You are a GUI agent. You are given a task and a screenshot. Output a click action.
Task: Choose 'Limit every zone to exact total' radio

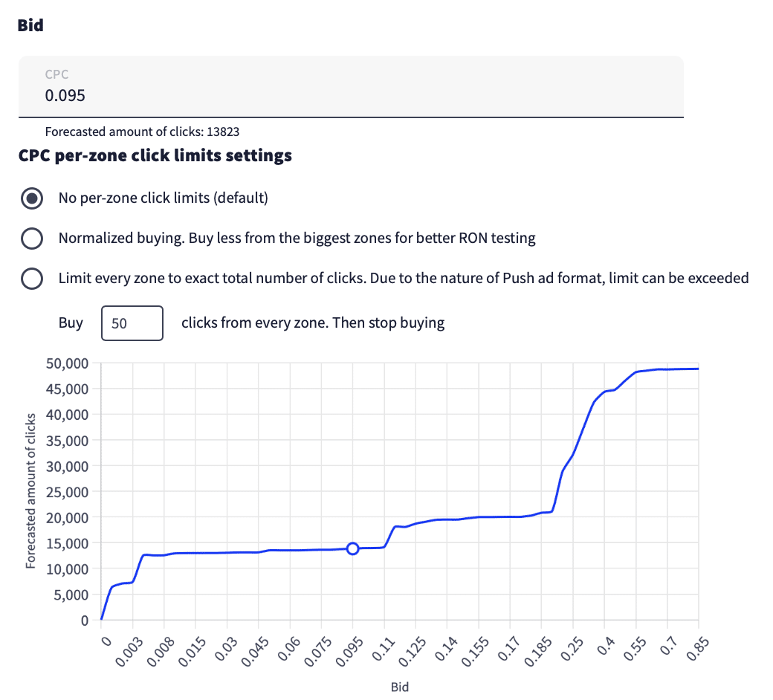[31, 279]
